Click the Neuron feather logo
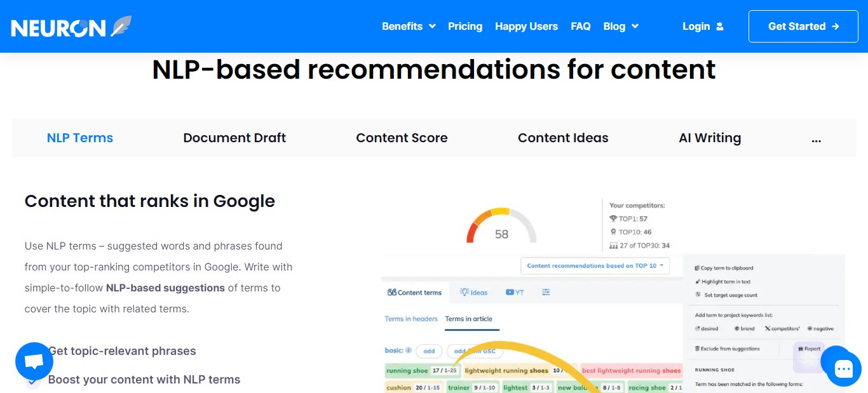This screenshot has width=868, height=393. click(71, 27)
